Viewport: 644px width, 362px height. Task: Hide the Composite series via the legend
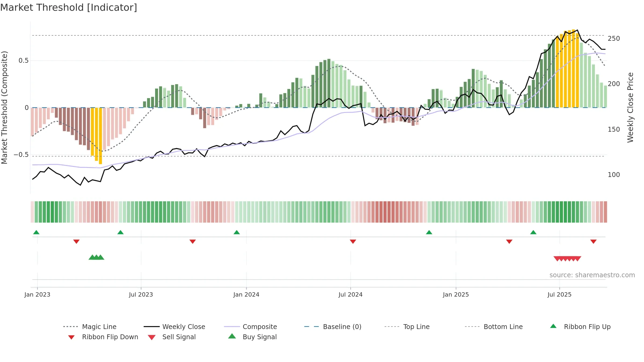point(251,327)
